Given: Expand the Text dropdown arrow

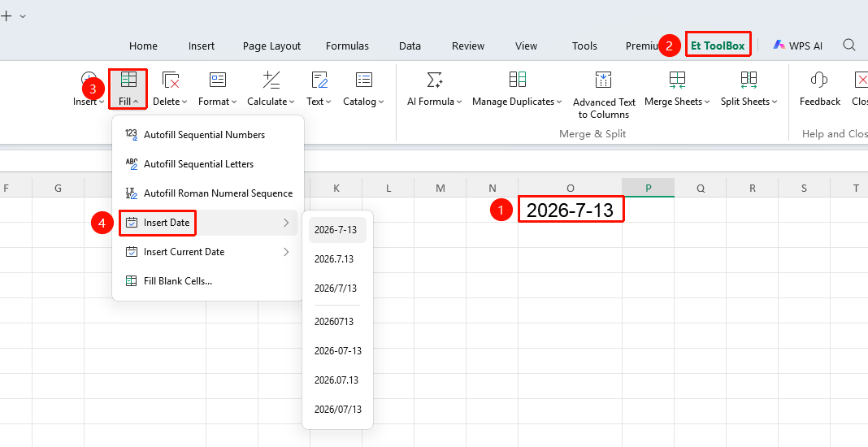Looking at the screenshot, I should [329, 102].
